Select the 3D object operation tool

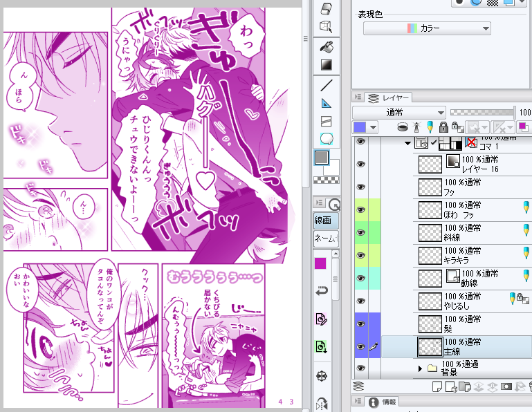326,26
